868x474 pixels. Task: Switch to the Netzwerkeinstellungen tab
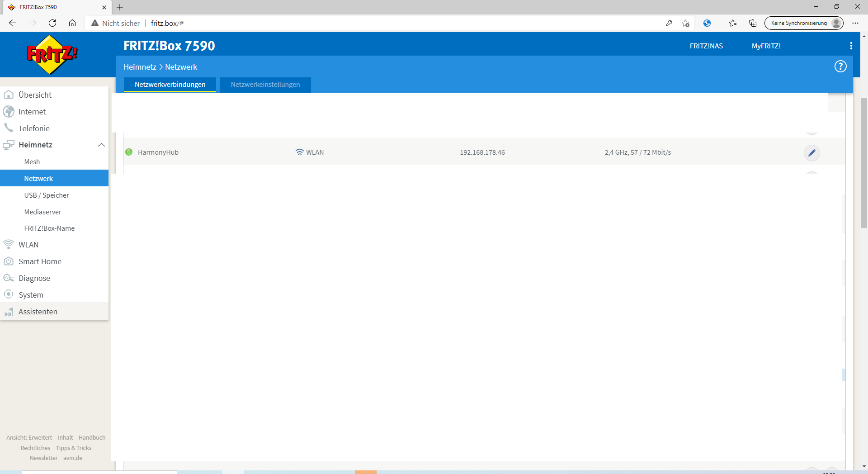point(265,85)
